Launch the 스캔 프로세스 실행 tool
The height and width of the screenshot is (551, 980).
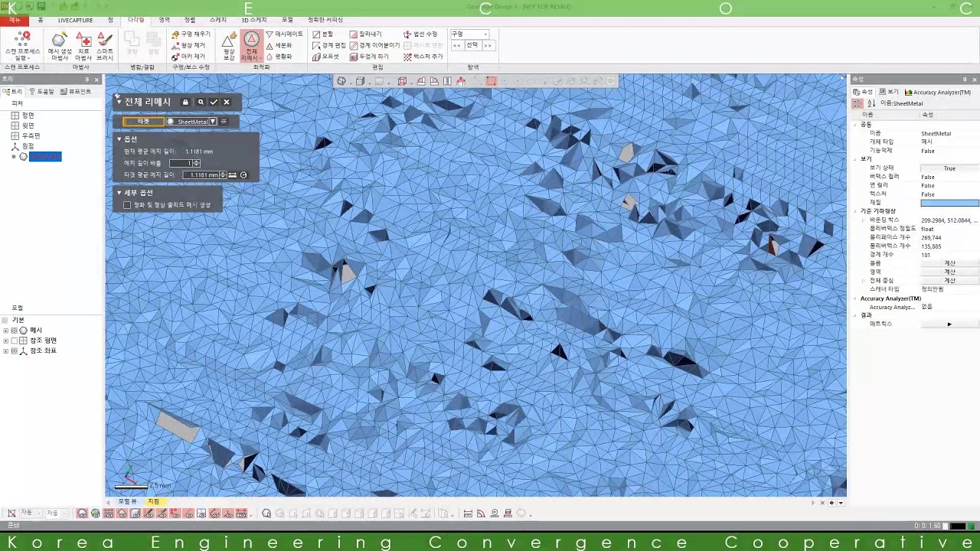point(22,46)
